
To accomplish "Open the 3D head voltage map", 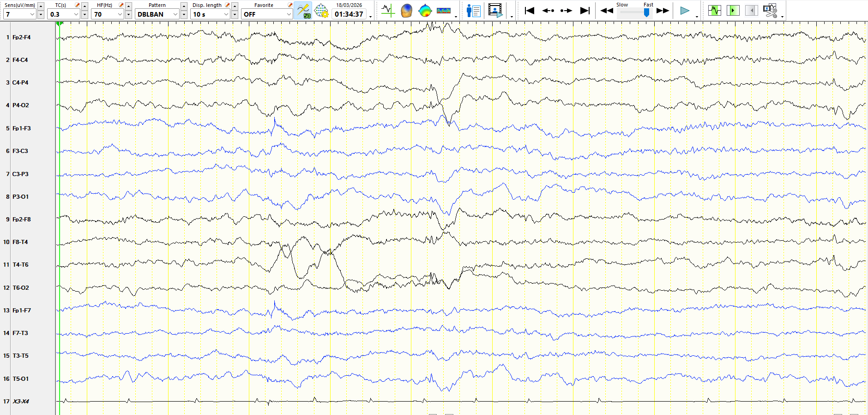I will [x=406, y=10].
